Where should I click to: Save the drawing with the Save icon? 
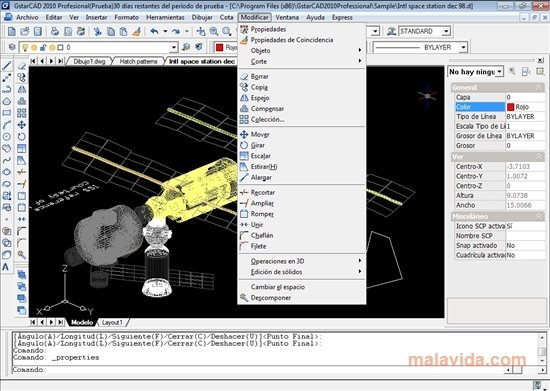coord(38,32)
